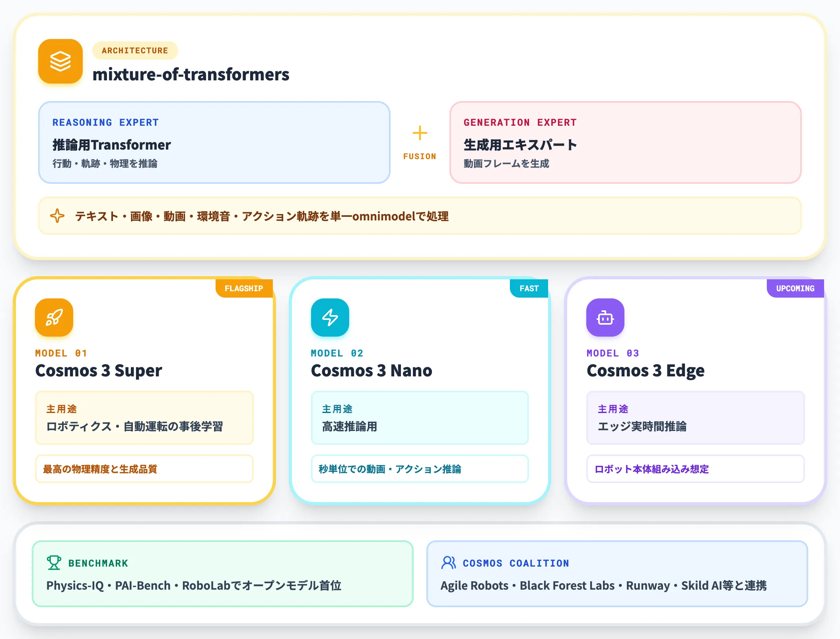Click the BENCHMARK section label

(x=98, y=563)
